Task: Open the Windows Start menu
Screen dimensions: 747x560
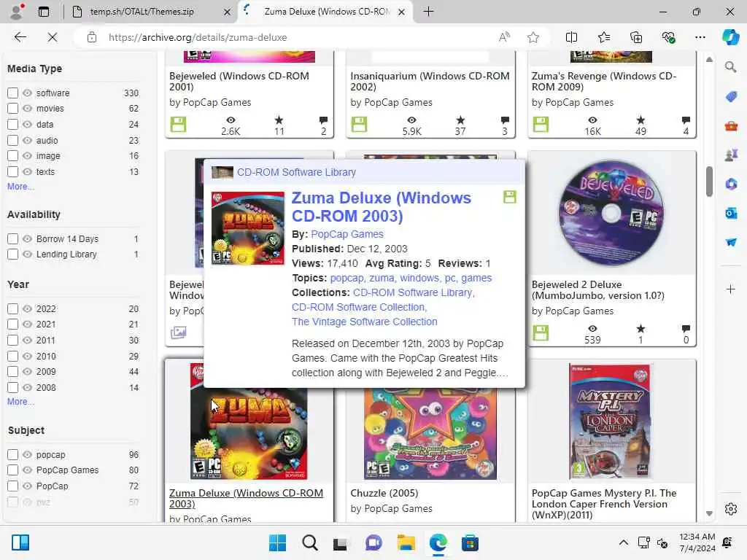Action: pos(277,542)
